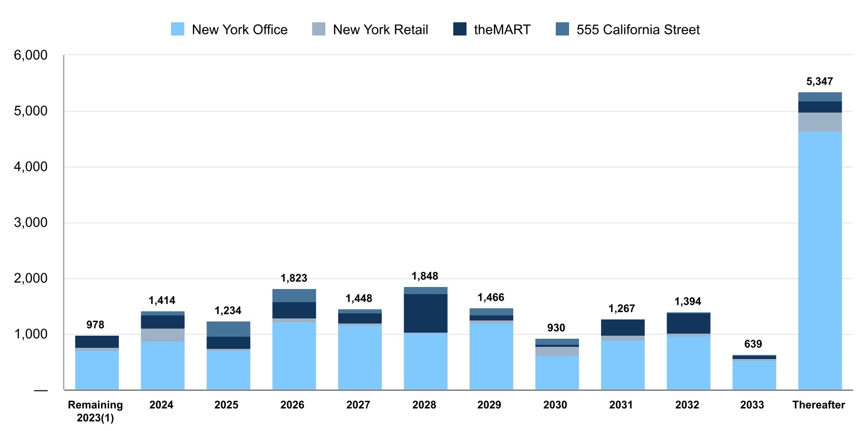Click the 555 California Street segment of 2025 bar

click(228, 329)
